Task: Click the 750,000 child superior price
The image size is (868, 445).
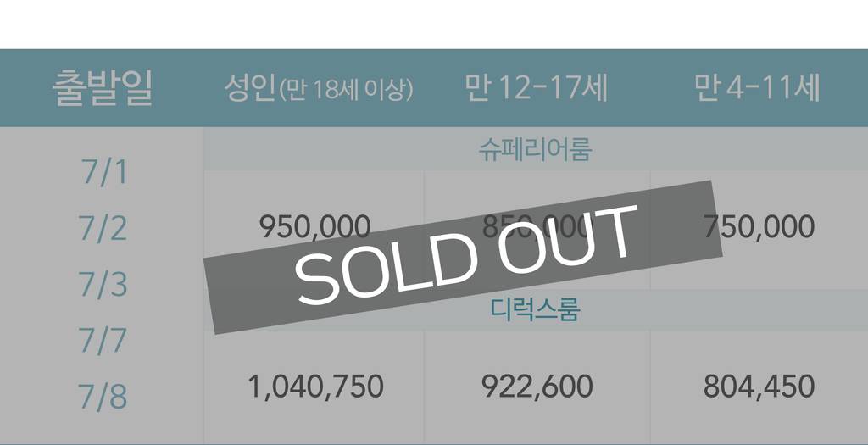Action: coord(759,227)
